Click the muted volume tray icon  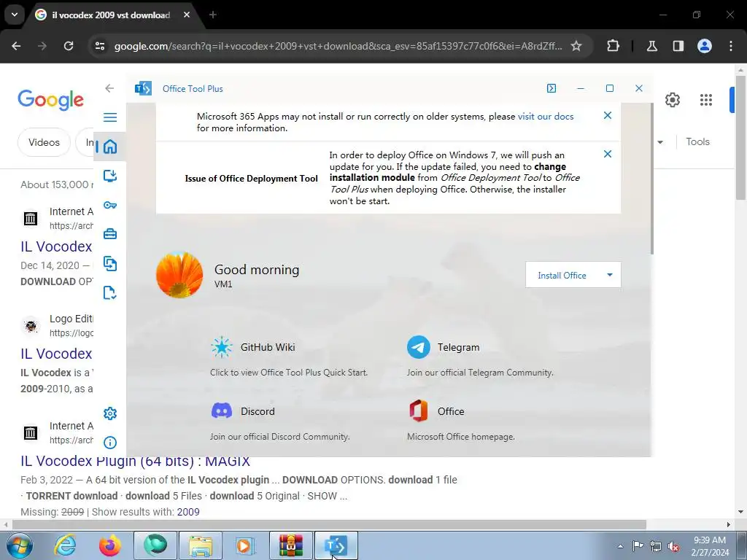click(x=673, y=546)
